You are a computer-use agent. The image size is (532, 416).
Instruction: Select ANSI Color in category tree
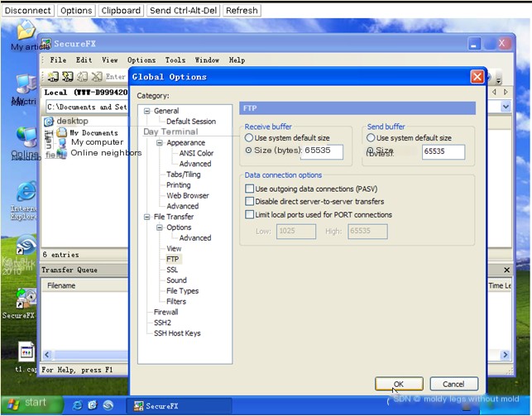[x=196, y=153]
